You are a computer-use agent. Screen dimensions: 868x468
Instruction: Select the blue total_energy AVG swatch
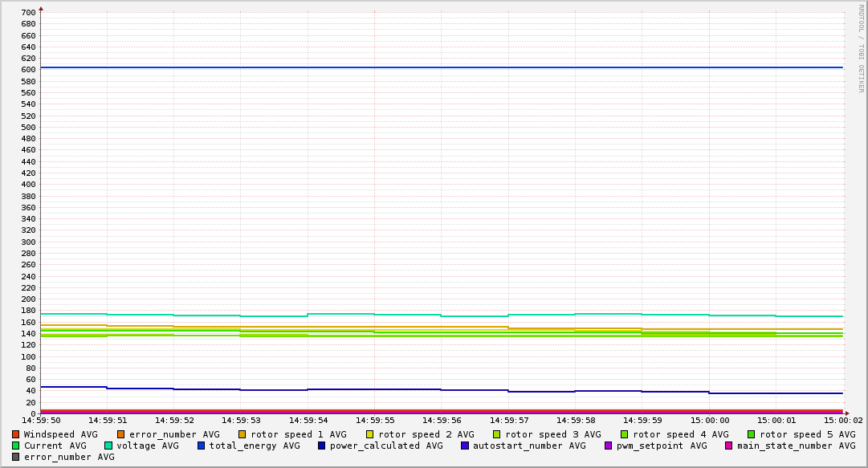202,446
